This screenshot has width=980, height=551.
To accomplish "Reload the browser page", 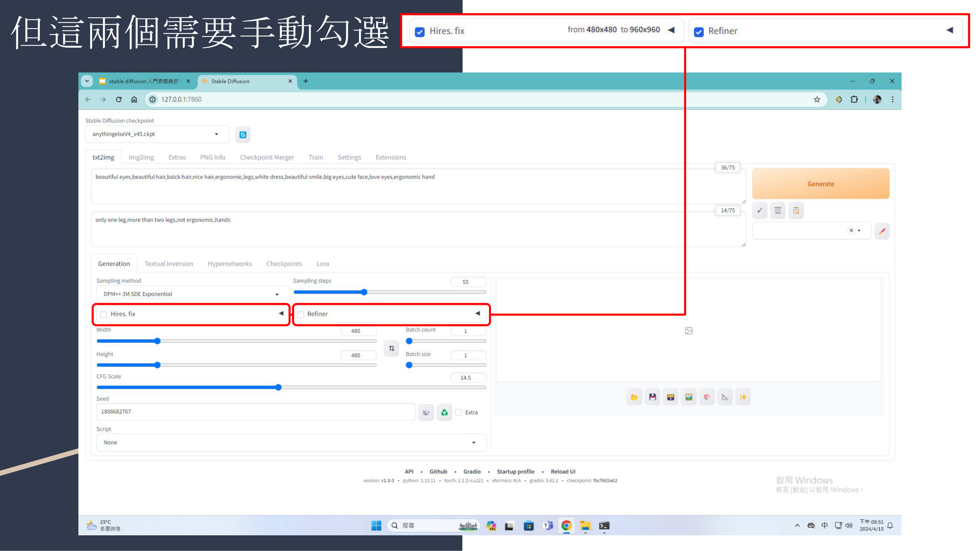I will [x=119, y=99].
